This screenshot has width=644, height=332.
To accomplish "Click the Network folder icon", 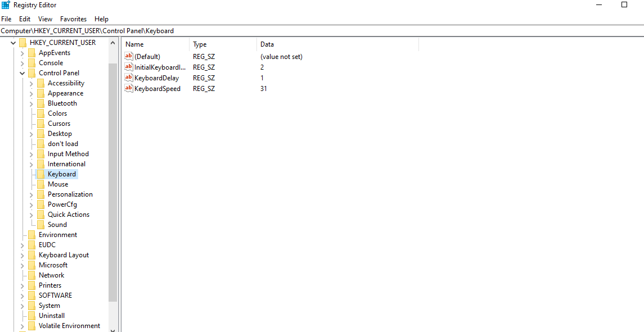I will click(x=31, y=275).
